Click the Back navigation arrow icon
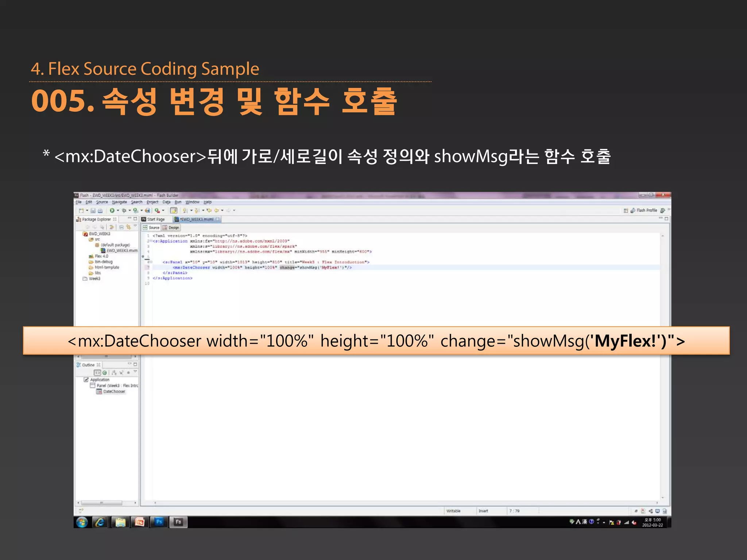The height and width of the screenshot is (560, 747). tap(217, 210)
